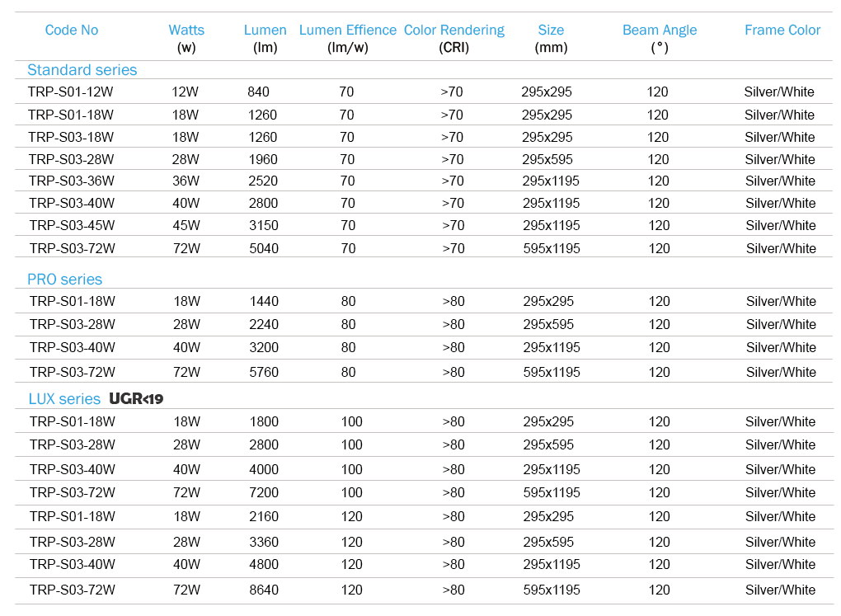Select lumen efficiency 120 in 4800 lumen row

pos(352,564)
